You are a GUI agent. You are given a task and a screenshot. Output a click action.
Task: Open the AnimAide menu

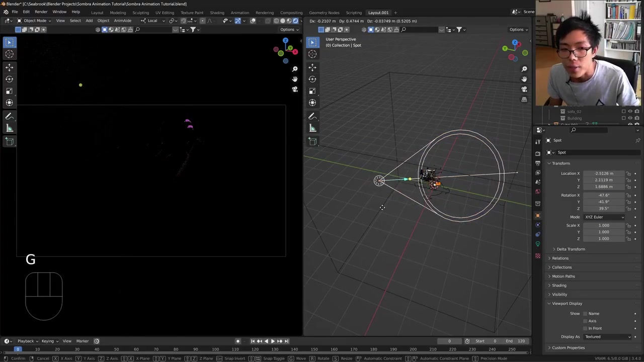click(122, 21)
